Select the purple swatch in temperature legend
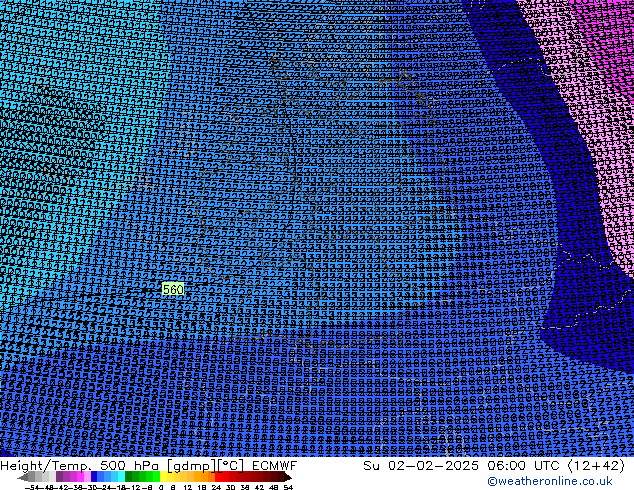The width and height of the screenshot is (634, 490). (x=72, y=477)
